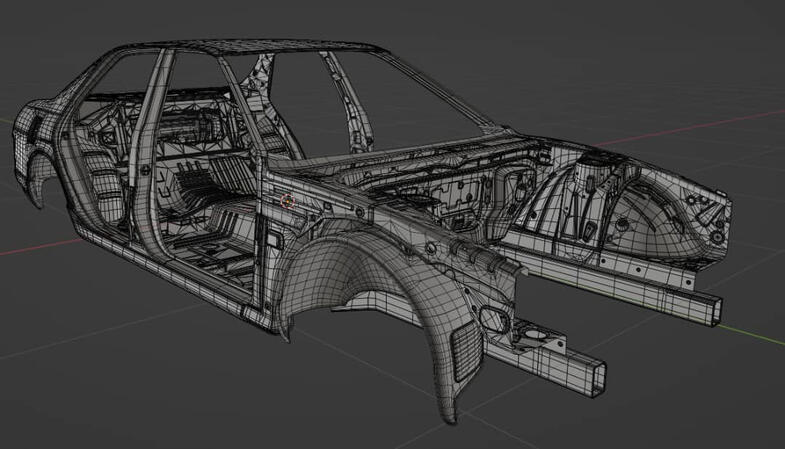Click the oval hole near front fender
The width and height of the screenshot is (785, 449).
click(493, 318)
